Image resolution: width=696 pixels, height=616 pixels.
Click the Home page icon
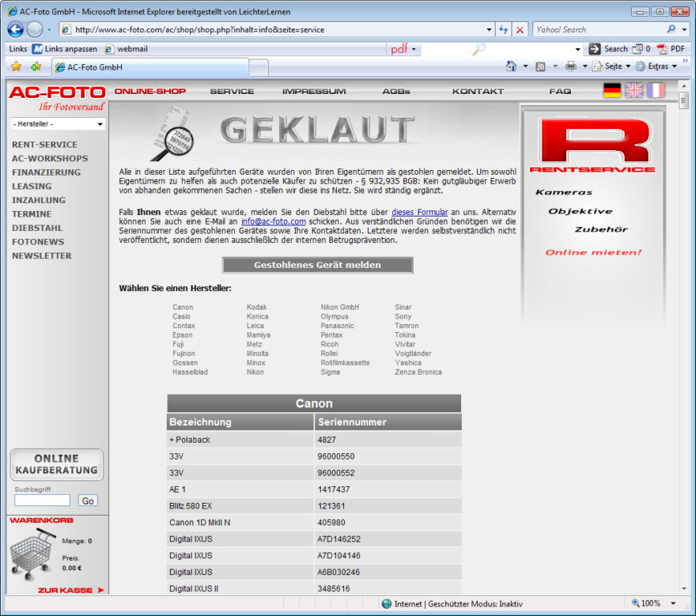pos(512,66)
